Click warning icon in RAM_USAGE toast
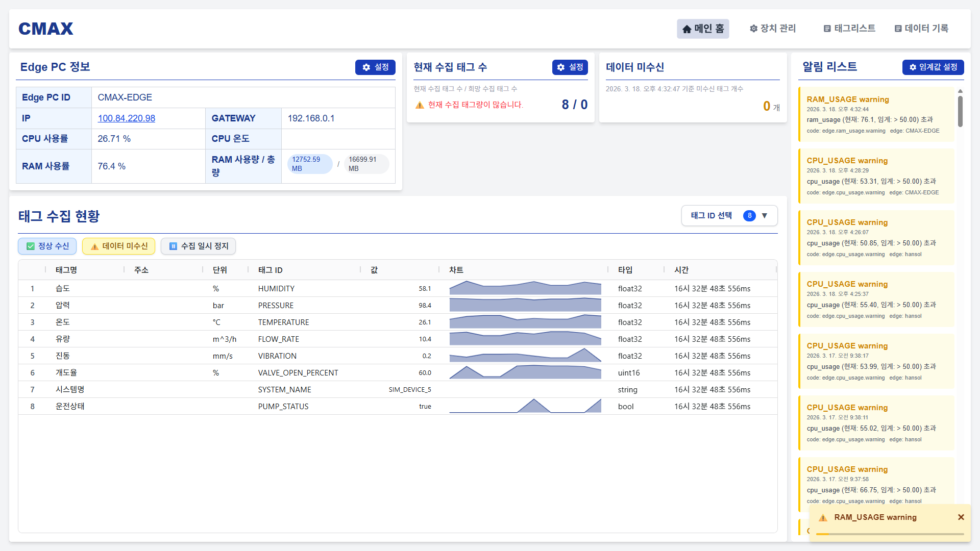Screen dimensions: 980x551 coord(823,518)
